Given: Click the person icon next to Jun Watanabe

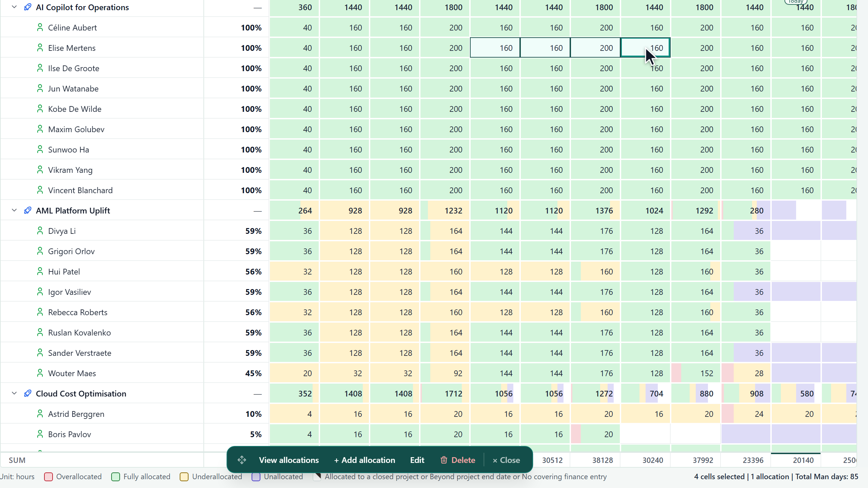Looking at the screenshot, I should [x=40, y=88].
